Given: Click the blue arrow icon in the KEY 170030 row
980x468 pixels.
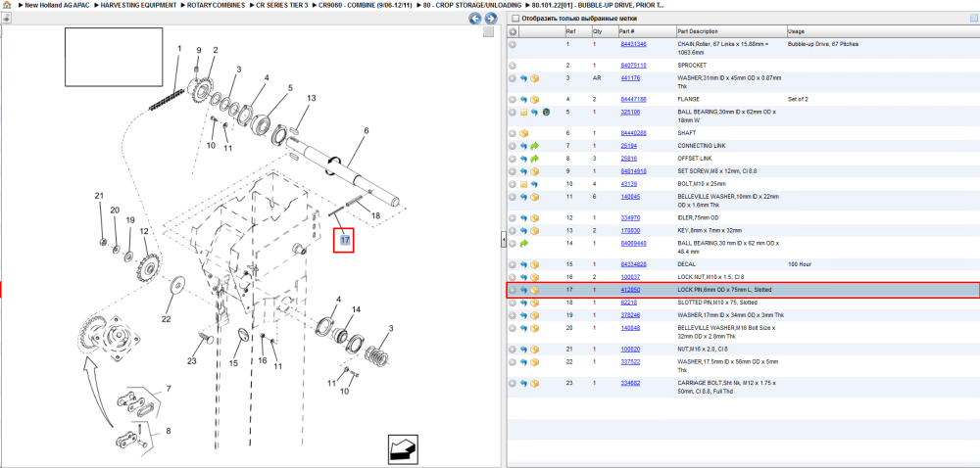Looking at the screenshot, I should (523, 231).
